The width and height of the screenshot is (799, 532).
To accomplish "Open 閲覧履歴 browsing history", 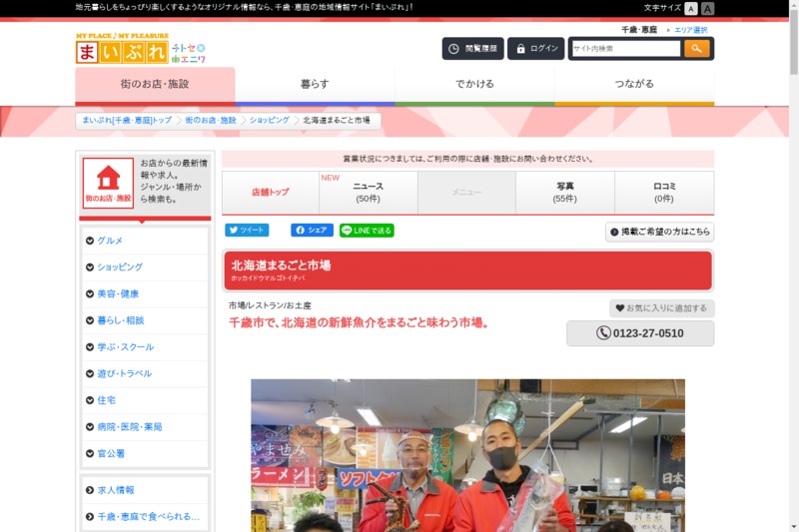I will tap(472, 48).
